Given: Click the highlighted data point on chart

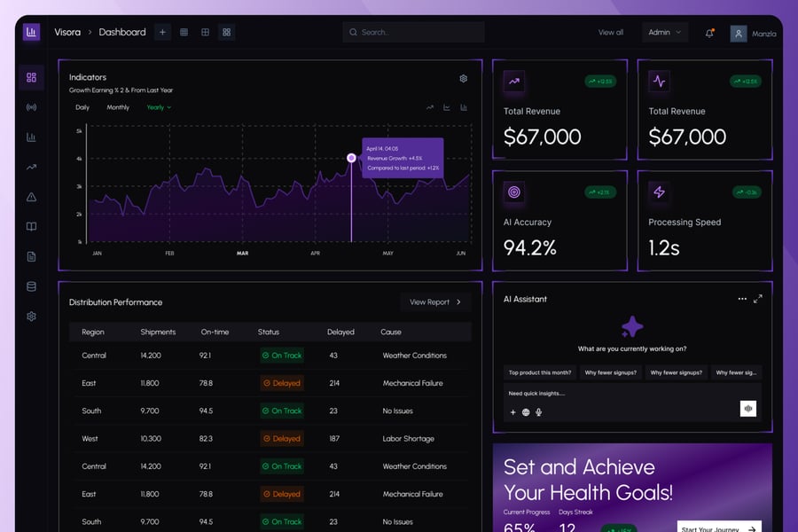Looking at the screenshot, I should click(351, 158).
